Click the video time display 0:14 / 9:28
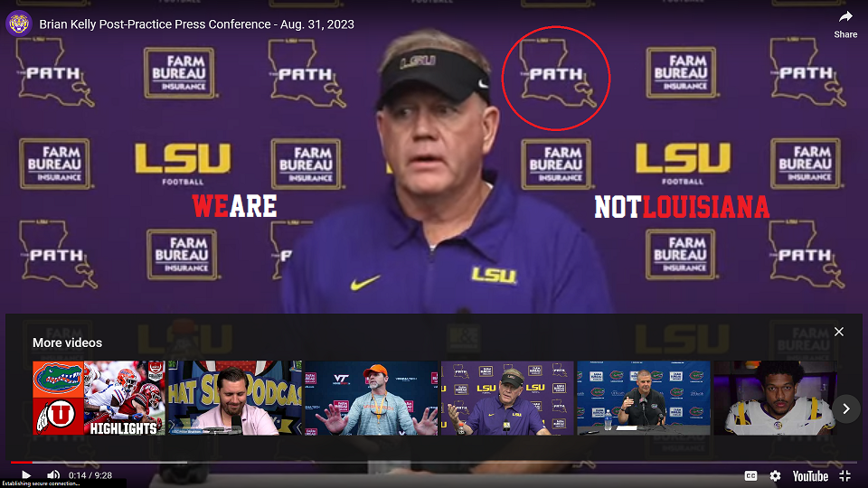The width and height of the screenshot is (868, 488). click(90, 475)
